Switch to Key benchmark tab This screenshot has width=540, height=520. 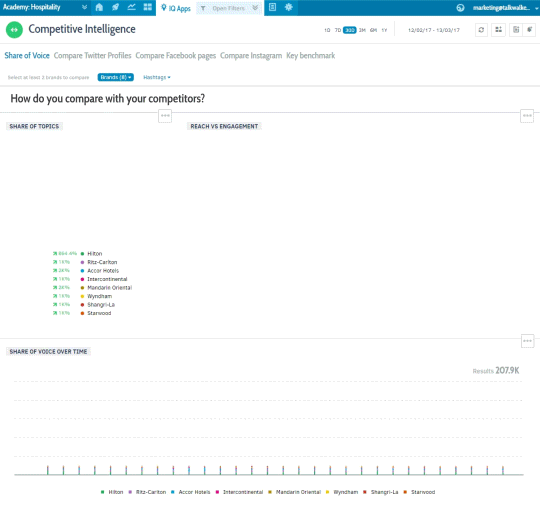[310, 56]
